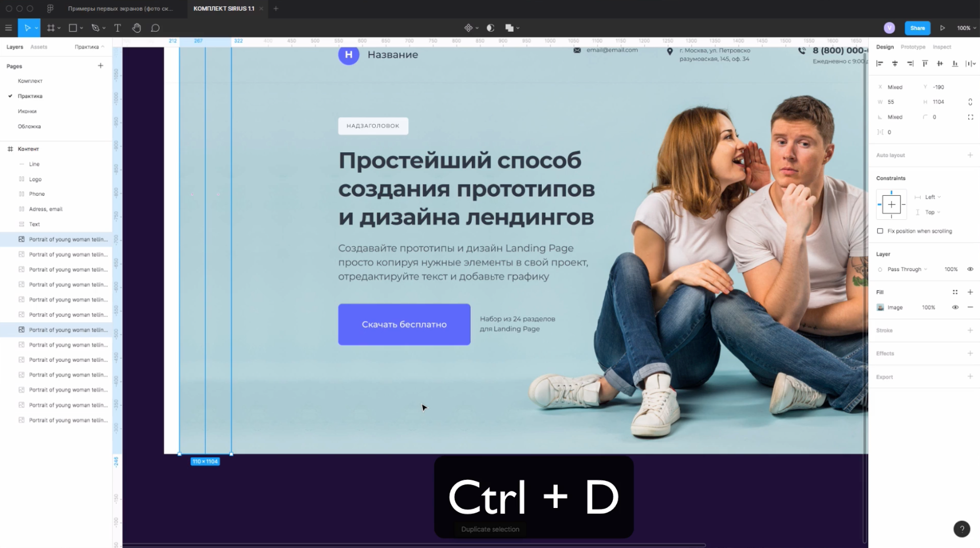Select the Frame tool
This screenshot has width=980, height=548.
51,28
